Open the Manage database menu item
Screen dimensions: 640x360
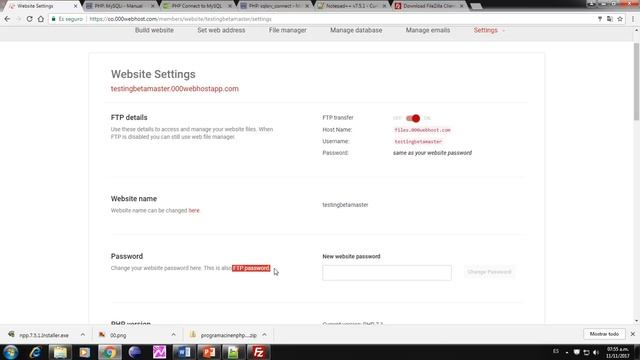(x=356, y=30)
